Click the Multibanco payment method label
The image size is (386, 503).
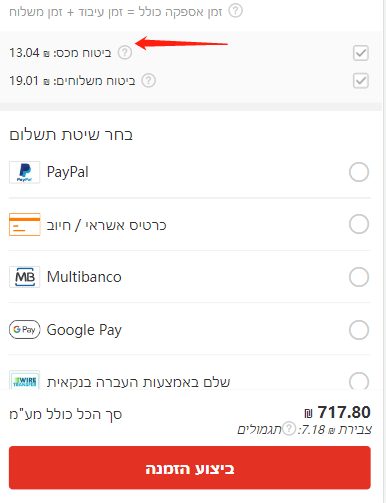[84, 277]
